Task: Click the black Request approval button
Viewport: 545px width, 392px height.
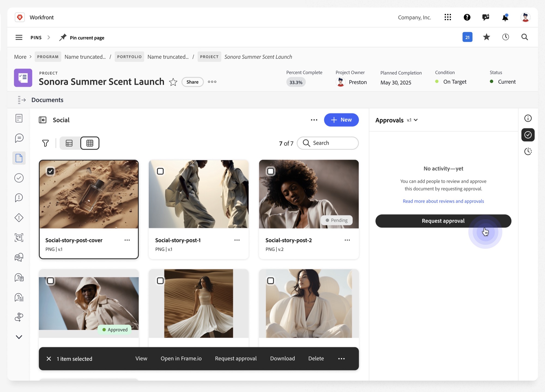Action: [x=443, y=221]
